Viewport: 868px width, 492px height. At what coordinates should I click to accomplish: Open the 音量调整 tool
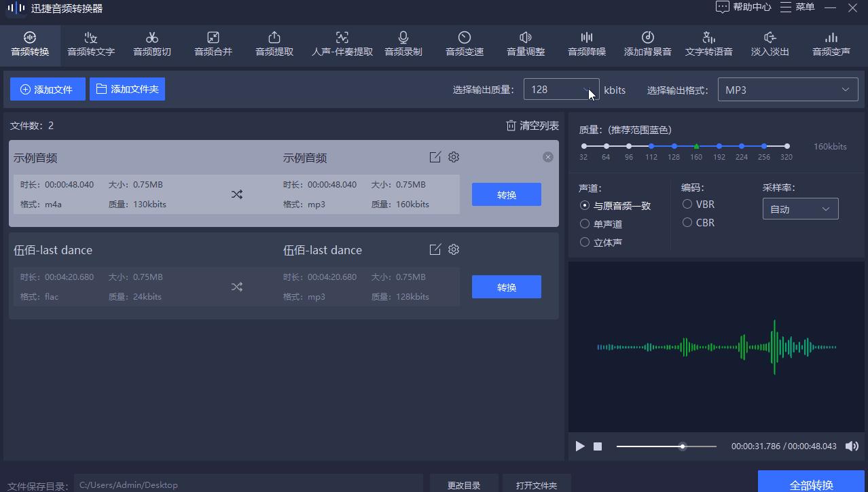(526, 44)
